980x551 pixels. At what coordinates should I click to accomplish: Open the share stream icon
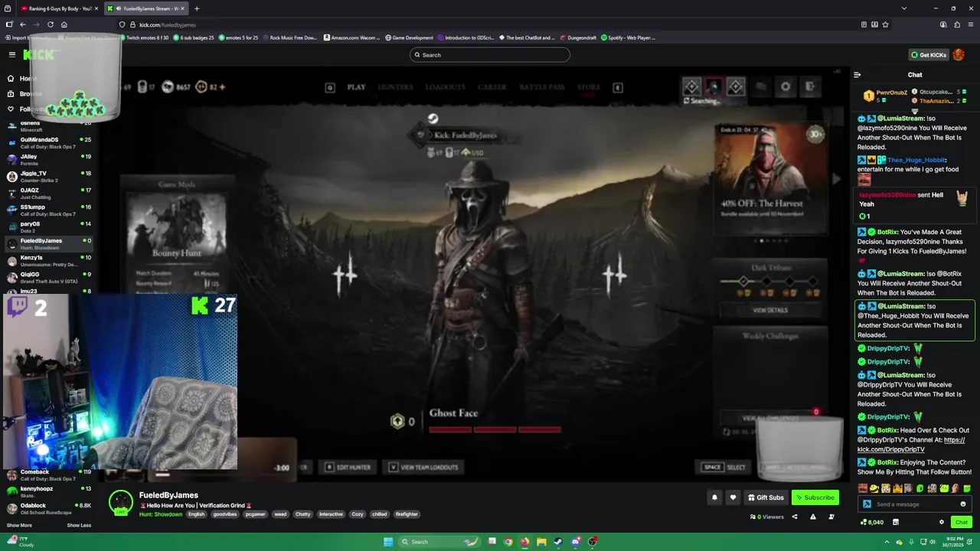coord(794,517)
